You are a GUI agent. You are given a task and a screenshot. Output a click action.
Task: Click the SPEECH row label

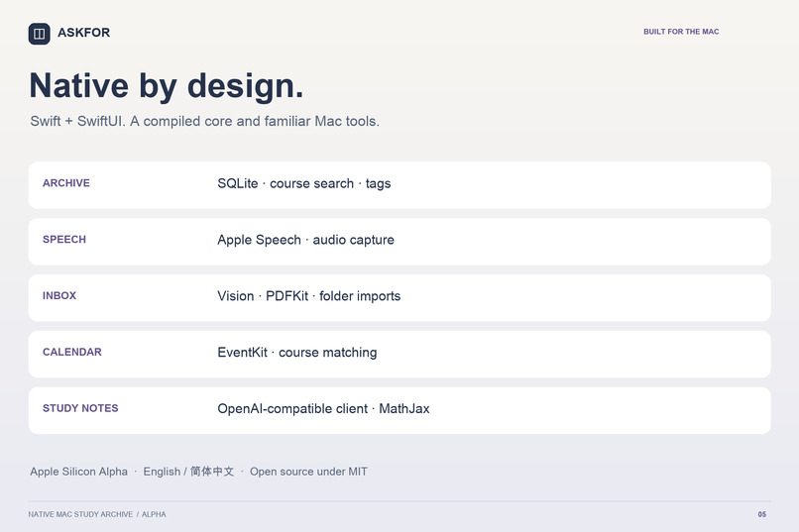pyautogui.click(x=64, y=240)
